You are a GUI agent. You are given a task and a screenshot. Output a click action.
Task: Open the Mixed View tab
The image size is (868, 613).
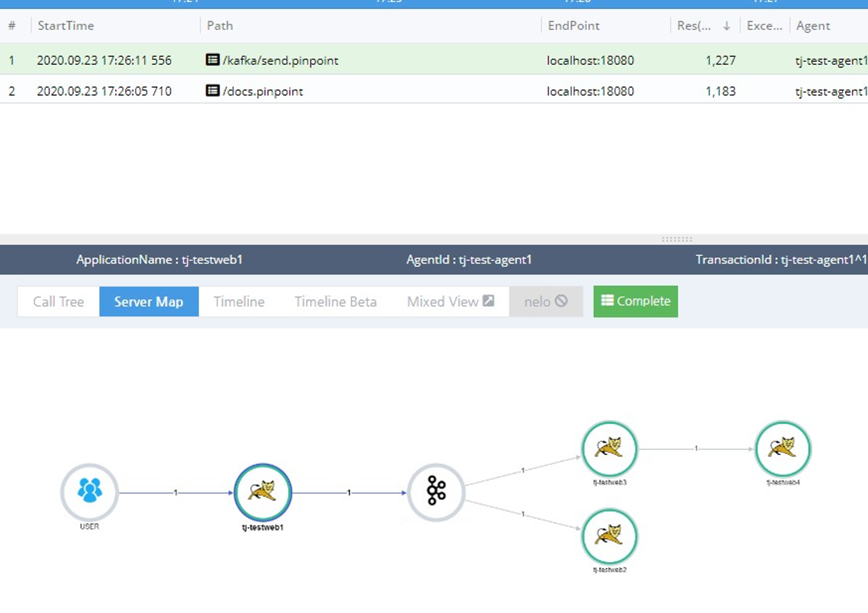451,302
